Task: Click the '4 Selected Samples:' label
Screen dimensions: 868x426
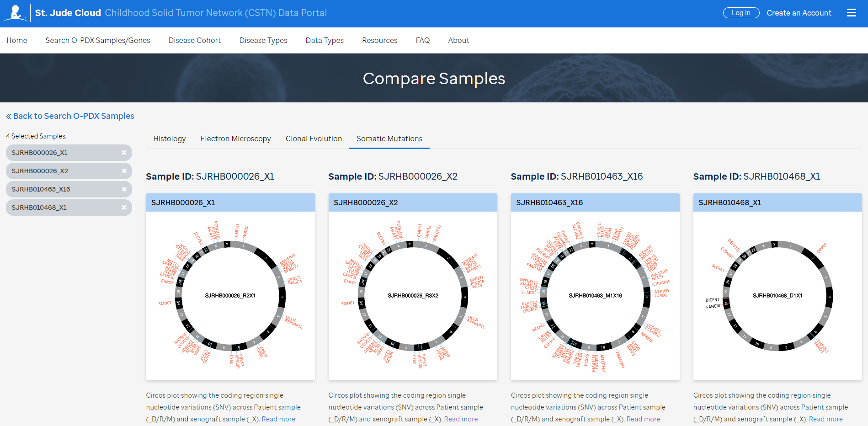Action: [x=36, y=136]
